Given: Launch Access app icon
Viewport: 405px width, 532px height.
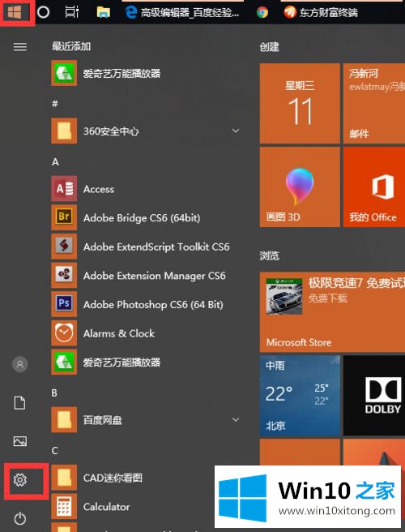Looking at the screenshot, I should [x=64, y=189].
